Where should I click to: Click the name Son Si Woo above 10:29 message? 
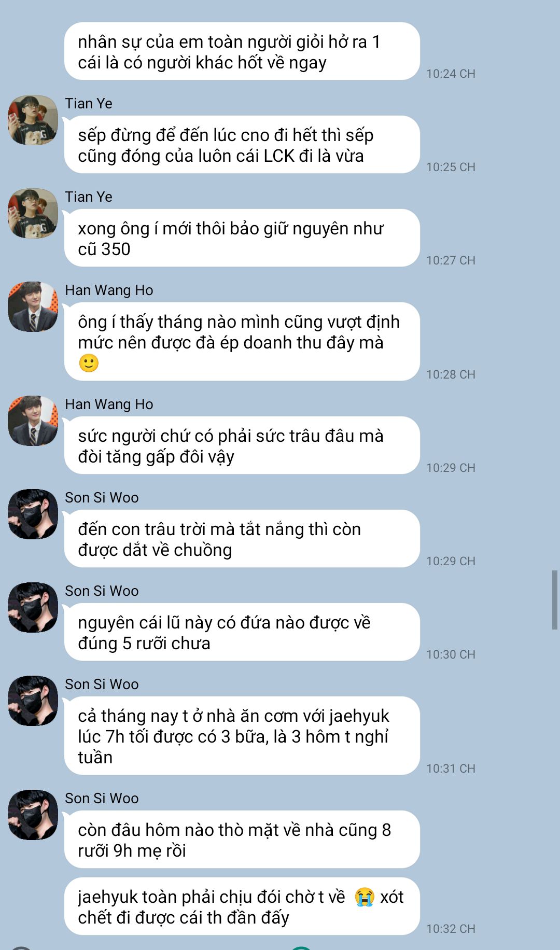(102, 498)
